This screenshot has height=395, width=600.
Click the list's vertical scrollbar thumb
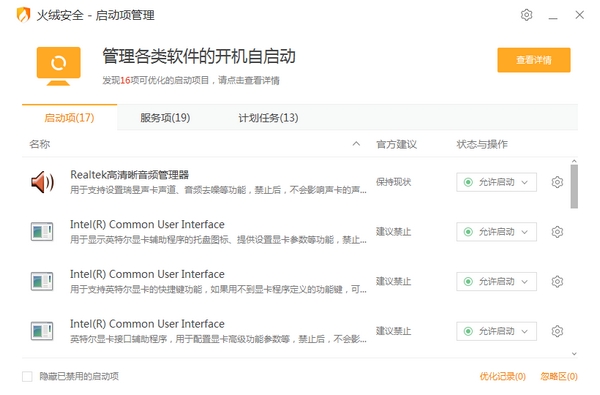(x=574, y=187)
